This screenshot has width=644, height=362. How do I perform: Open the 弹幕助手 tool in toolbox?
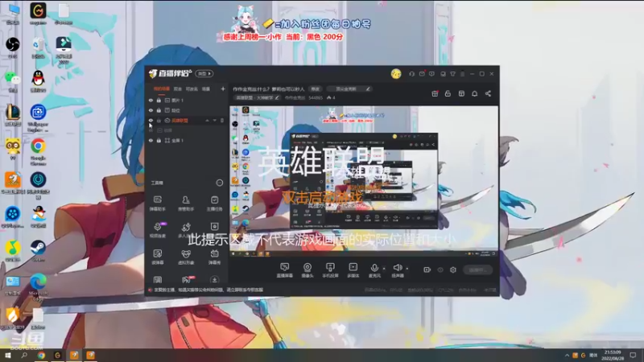click(x=157, y=204)
